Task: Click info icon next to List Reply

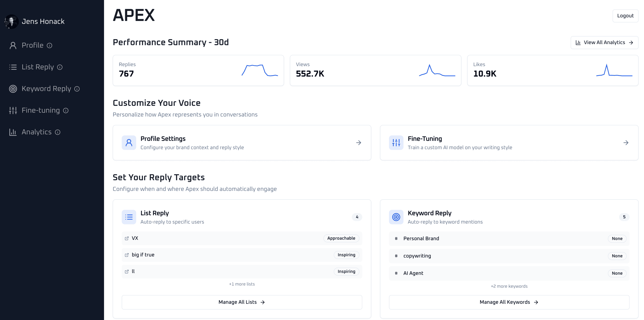Action: [x=60, y=67]
